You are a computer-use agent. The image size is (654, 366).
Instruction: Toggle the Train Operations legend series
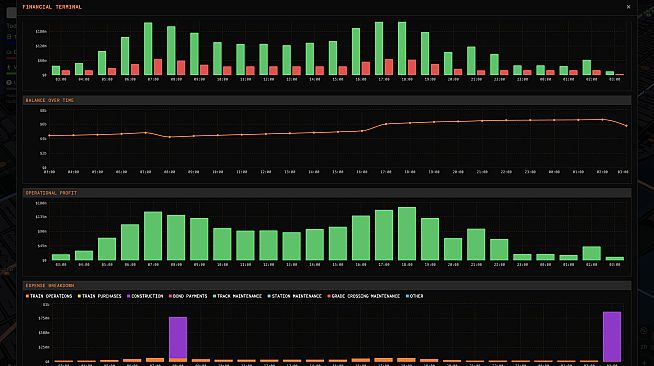pos(49,296)
